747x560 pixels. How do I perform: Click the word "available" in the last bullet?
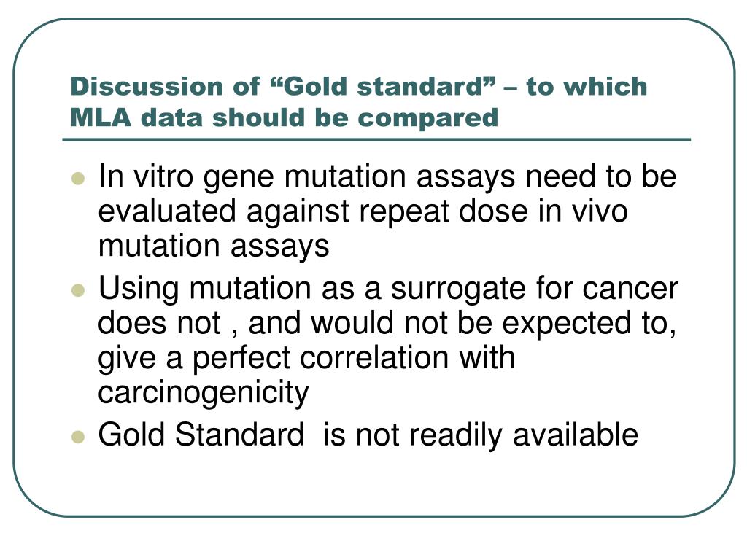click(x=576, y=435)
